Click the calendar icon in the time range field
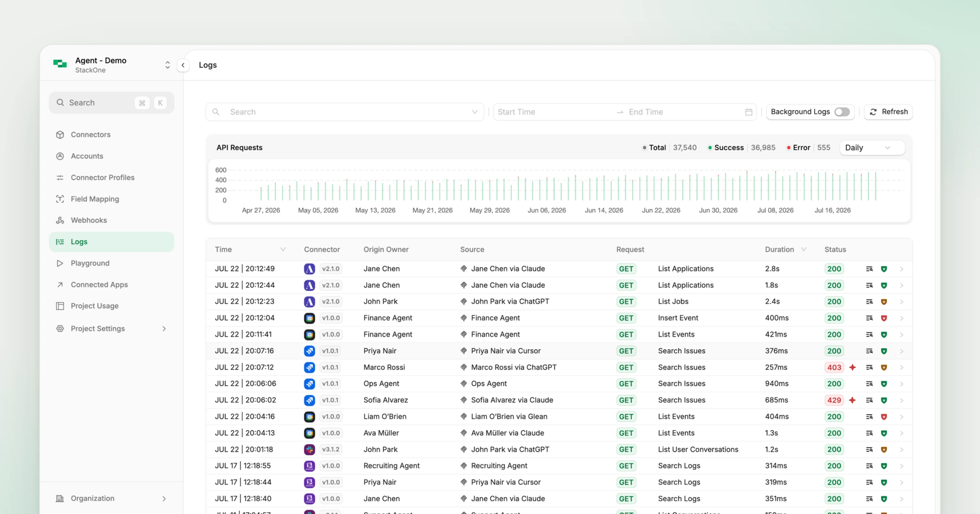 [748, 112]
